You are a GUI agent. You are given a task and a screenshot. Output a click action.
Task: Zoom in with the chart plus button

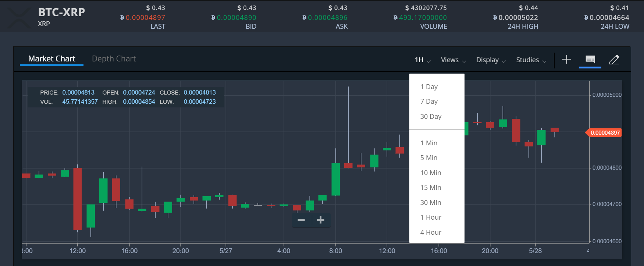[321, 220]
